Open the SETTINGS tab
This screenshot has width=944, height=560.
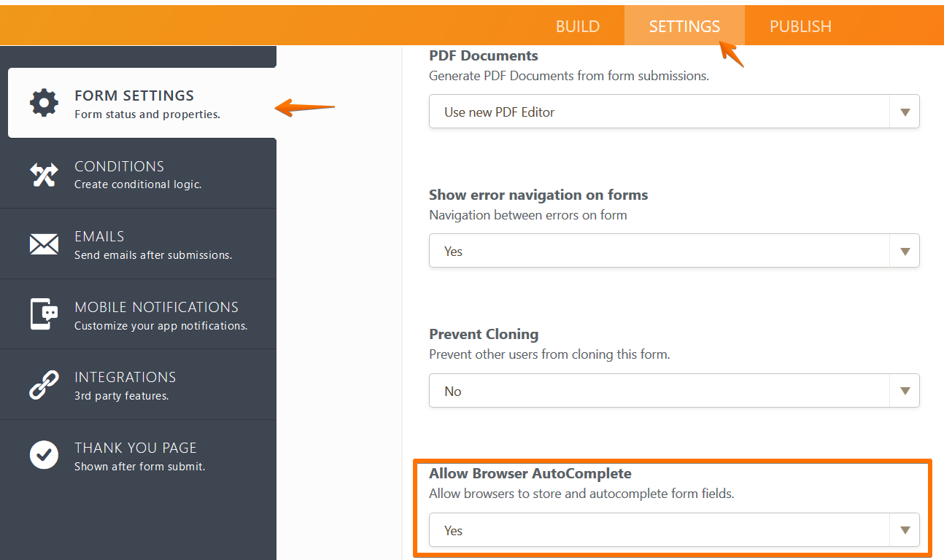click(x=684, y=26)
